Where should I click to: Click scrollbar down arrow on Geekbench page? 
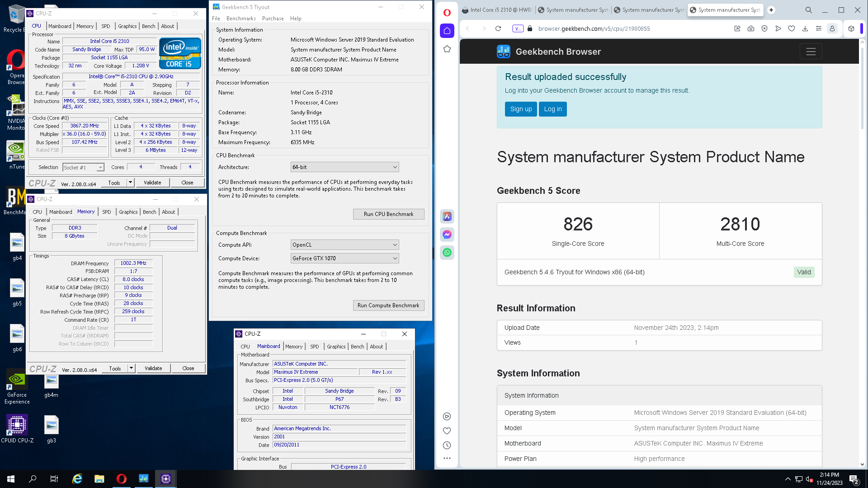coord(862,464)
